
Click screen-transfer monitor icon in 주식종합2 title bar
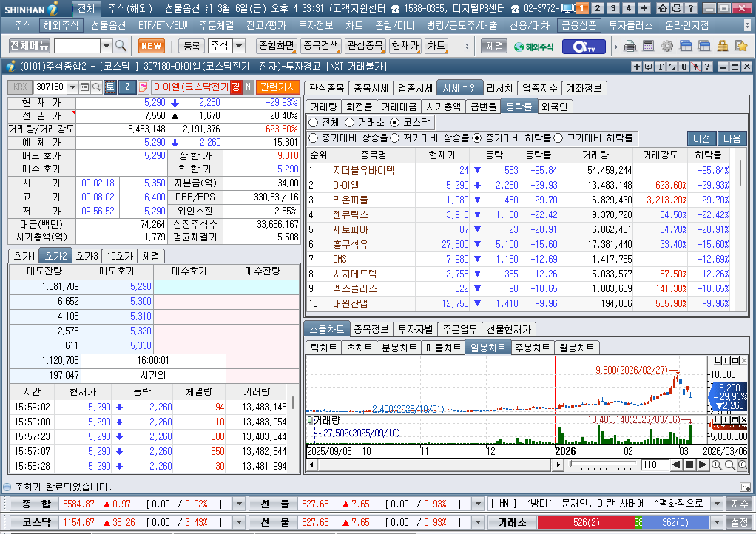[649, 67]
